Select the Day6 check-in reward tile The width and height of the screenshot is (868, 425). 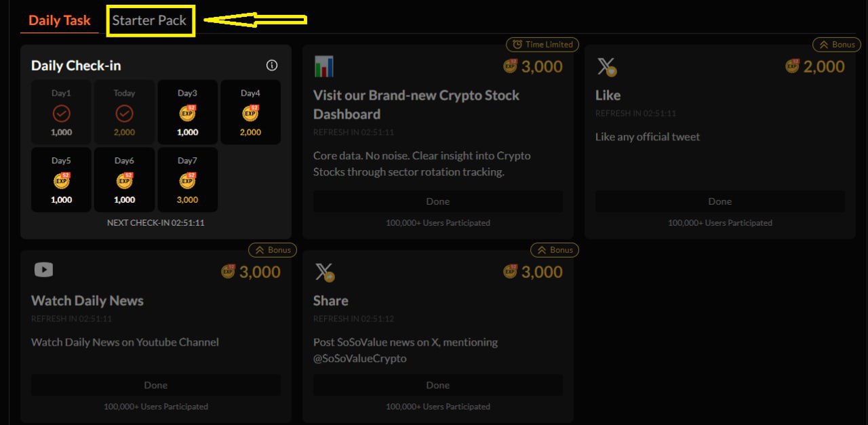click(x=124, y=180)
